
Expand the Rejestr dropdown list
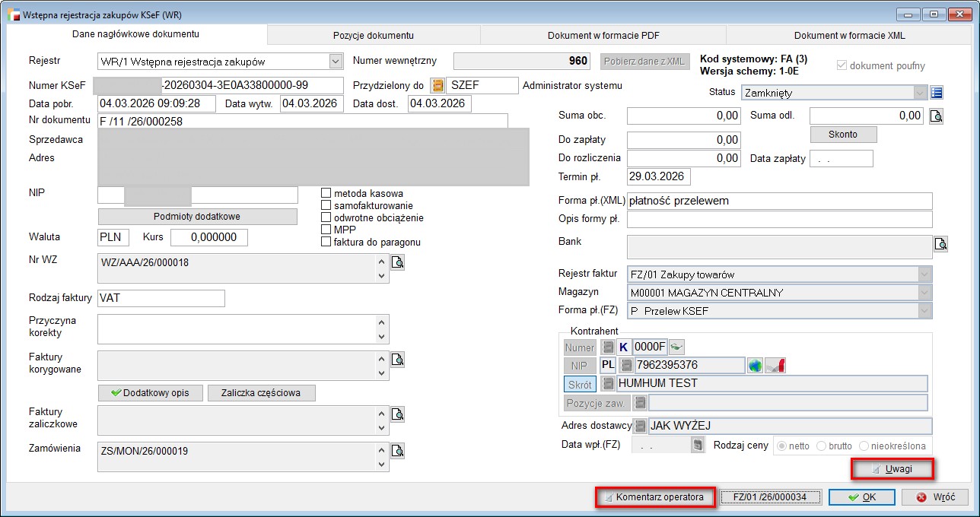point(336,62)
